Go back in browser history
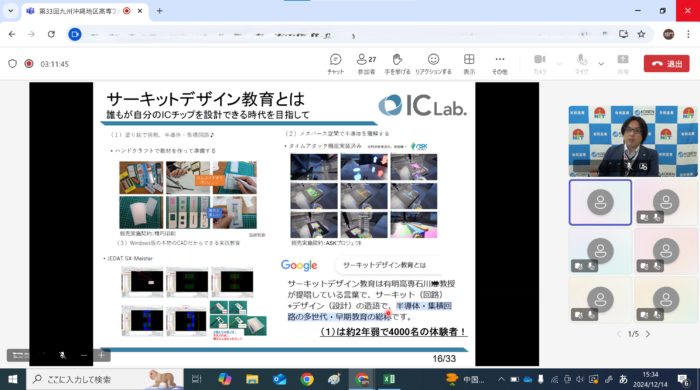700x390 pixels. pyautogui.click(x=12, y=34)
